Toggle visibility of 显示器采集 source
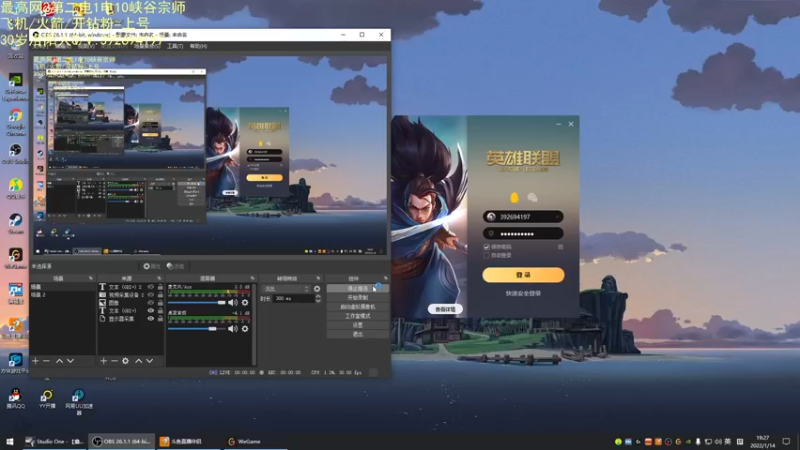The width and height of the screenshot is (800, 450). tap(151, 318)
